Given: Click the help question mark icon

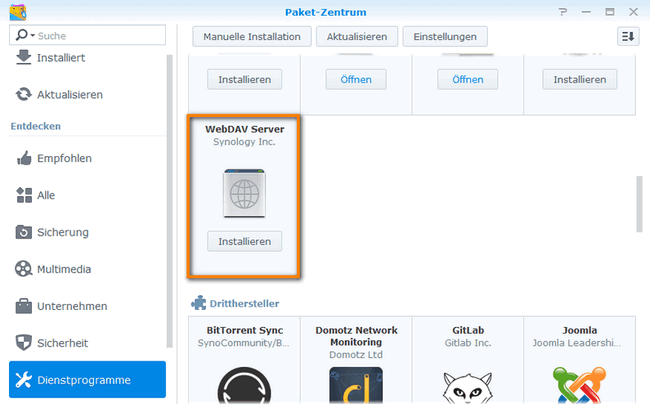Looking at the screenshot, I should coord(563,12).
